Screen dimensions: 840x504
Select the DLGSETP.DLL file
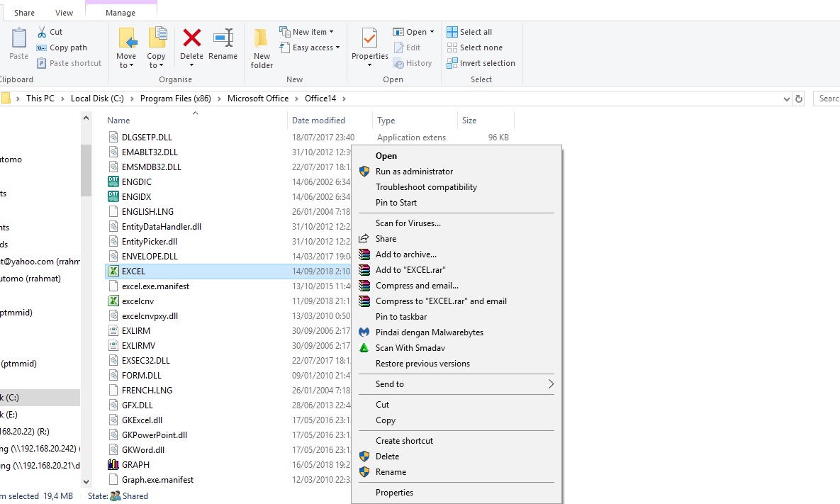coord(147,137)
